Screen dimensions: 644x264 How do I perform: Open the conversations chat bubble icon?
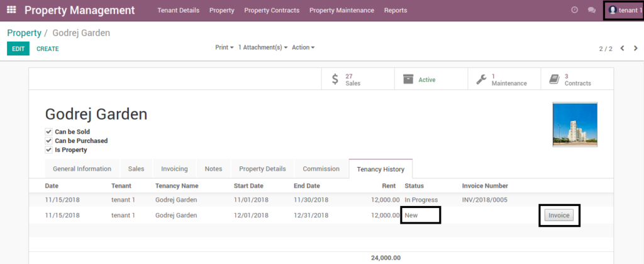click(x=591, y=10)
